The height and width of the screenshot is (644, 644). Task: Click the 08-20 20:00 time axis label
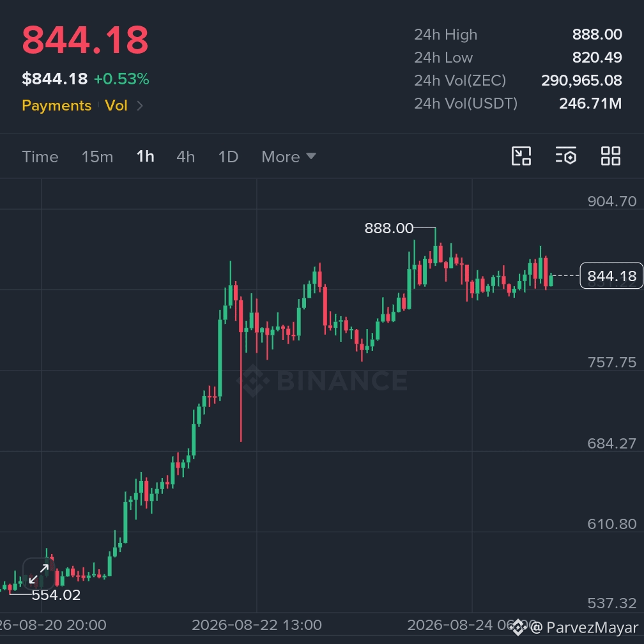tap(53, 625)
